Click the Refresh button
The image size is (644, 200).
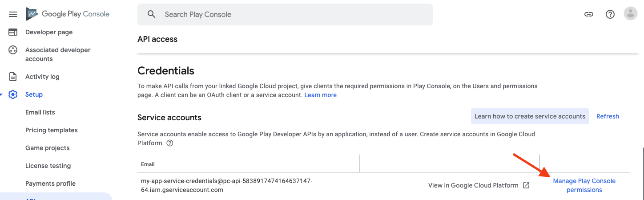tap(608, 116)
